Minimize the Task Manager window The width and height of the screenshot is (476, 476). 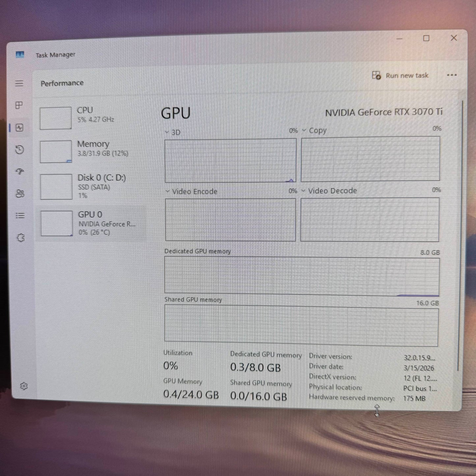tap(399, 39)
